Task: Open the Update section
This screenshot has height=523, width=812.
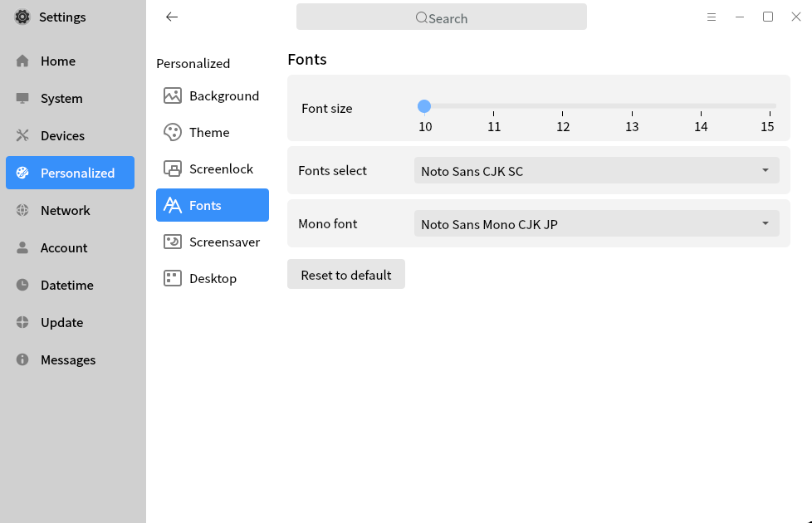Action: (x=61, y=322)
